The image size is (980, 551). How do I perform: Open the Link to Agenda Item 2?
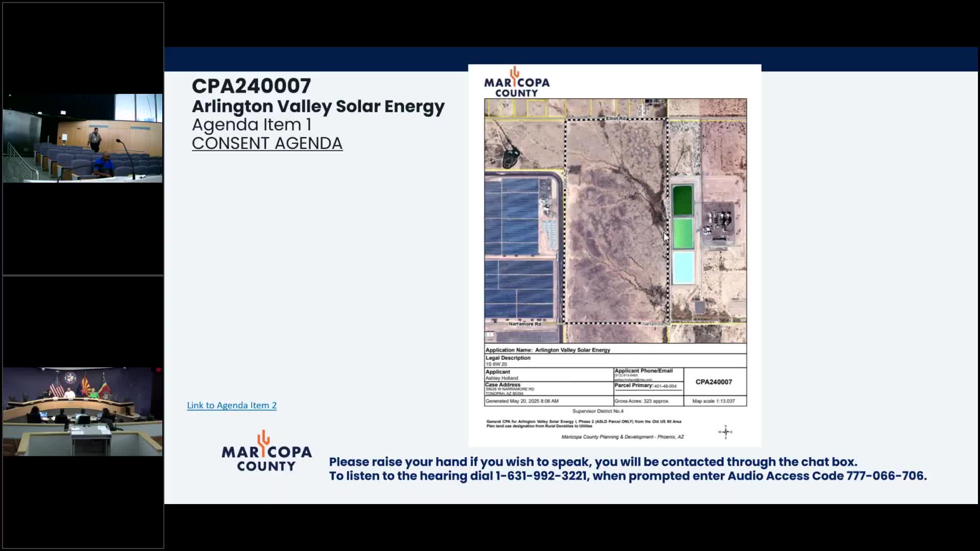pyautogui.click(x=231, y=405)
